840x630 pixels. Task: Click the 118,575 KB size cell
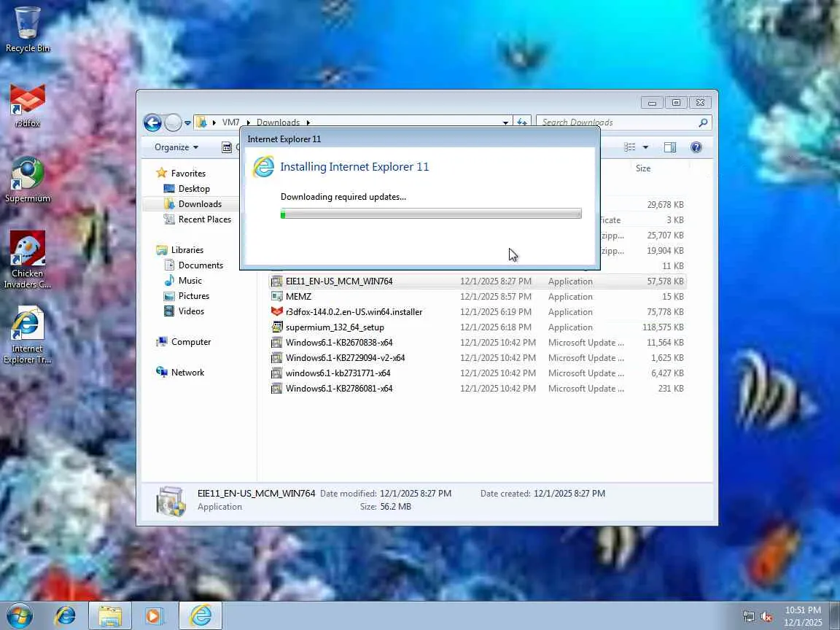pos(663,327)
